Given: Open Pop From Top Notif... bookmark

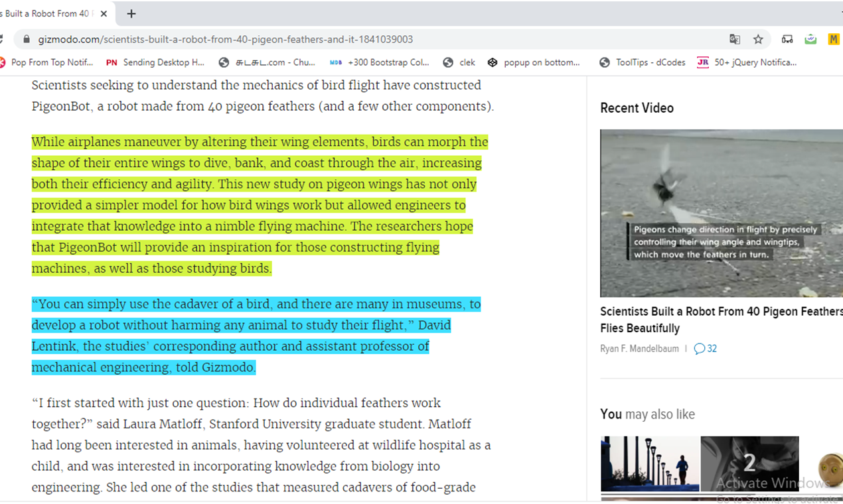Looking at the screenshot, I should click(x=46, y=62).
